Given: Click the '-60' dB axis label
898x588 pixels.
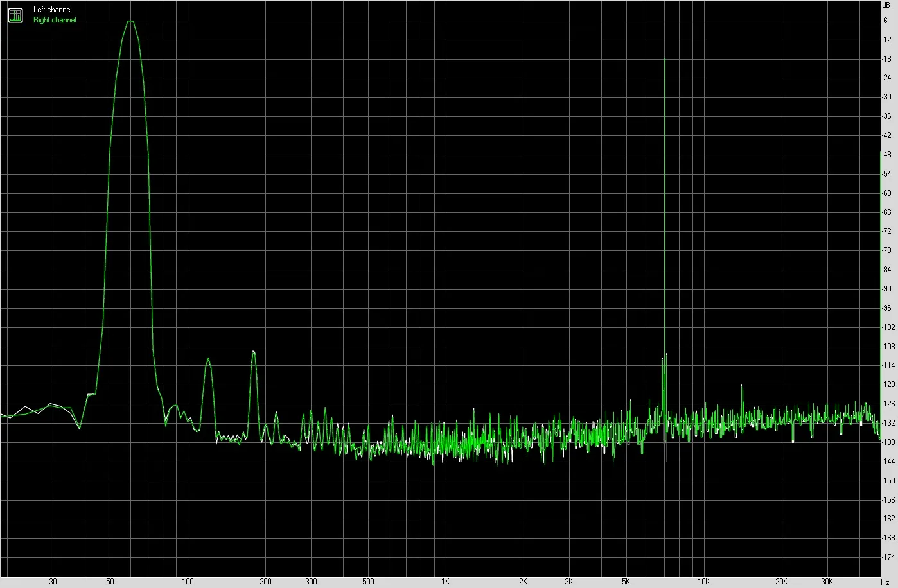Looking at the screenshot, I should coord(887,193).
